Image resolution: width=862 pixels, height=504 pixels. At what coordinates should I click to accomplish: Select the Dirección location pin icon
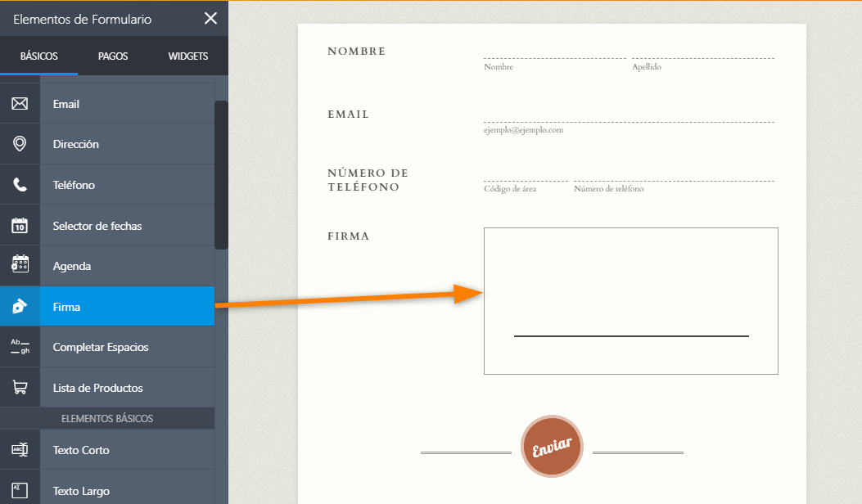pos(20,144)
